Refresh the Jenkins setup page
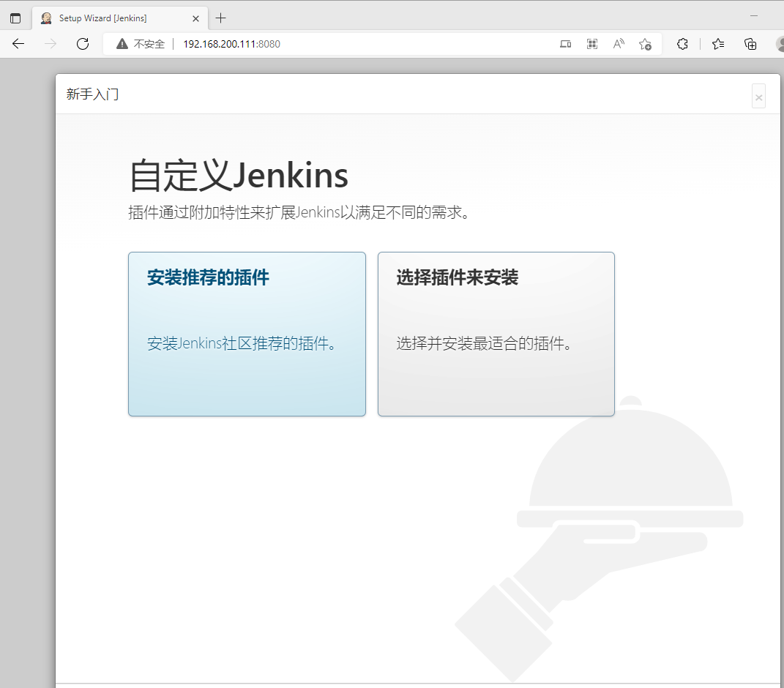Image resolution: width=784 pixels, height=688 pixels. click(83, 44)
